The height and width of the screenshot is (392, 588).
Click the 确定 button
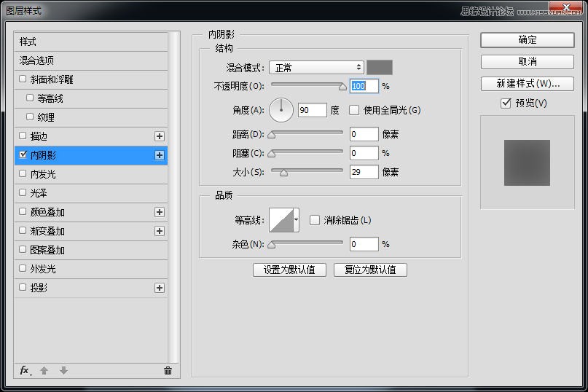(528, 40)
